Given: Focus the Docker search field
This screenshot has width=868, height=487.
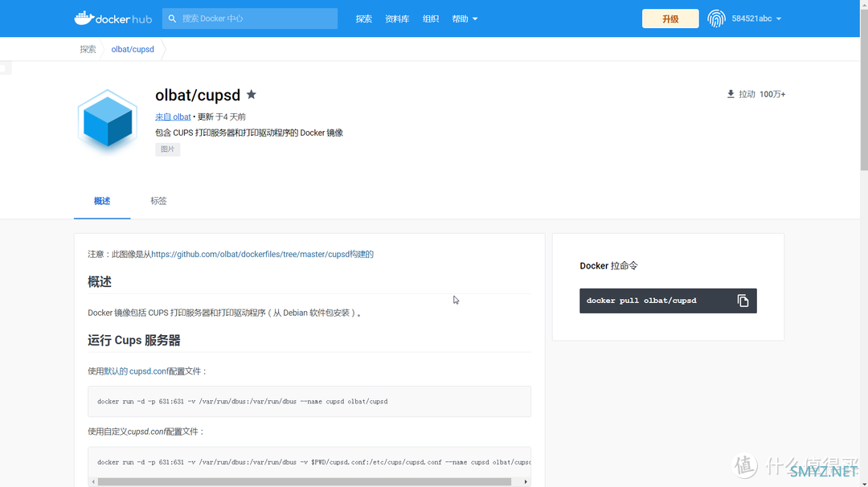Looking at the screenshot, I should pos(250,18).
